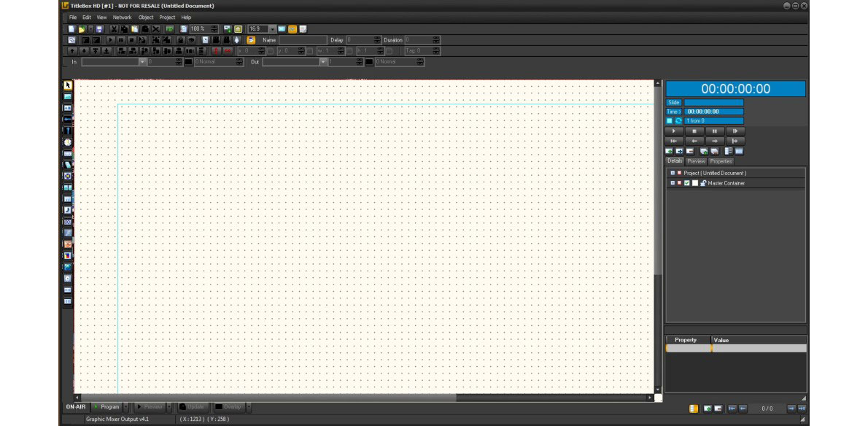Switch to the Preview tab
This screenshot has width=868, height=426.
[697, 161]
